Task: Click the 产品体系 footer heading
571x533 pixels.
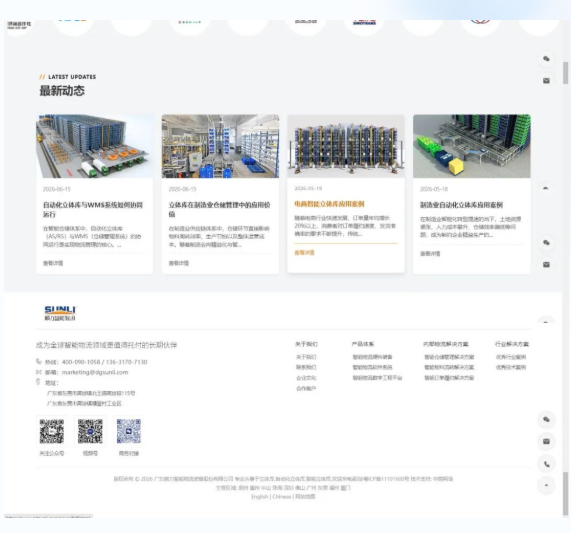Action: click(363, 344)
